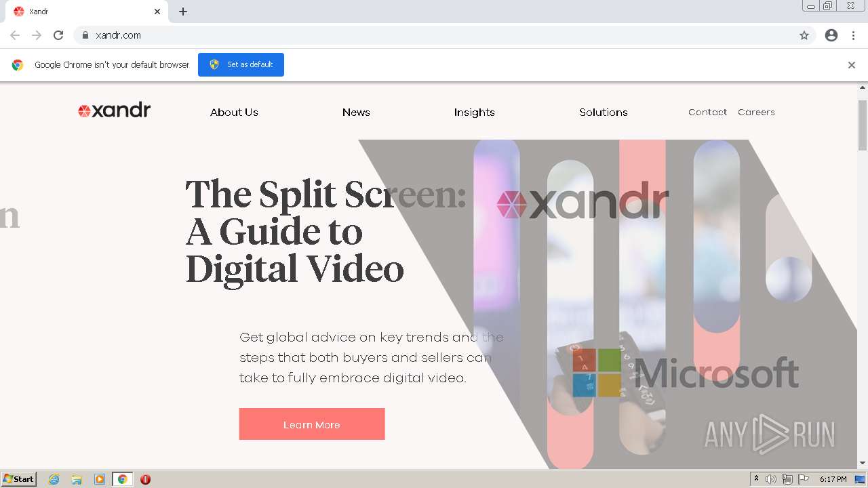Open the Solutions menu item
The height and width of the screenshot is (488, 868).
click(604, 113)
